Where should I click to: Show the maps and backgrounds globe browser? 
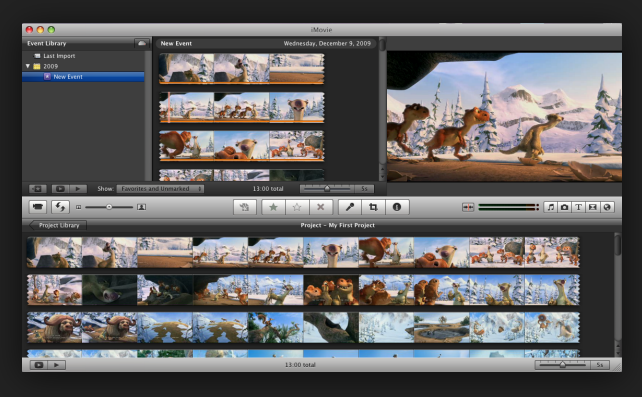(x=607, y=207)
